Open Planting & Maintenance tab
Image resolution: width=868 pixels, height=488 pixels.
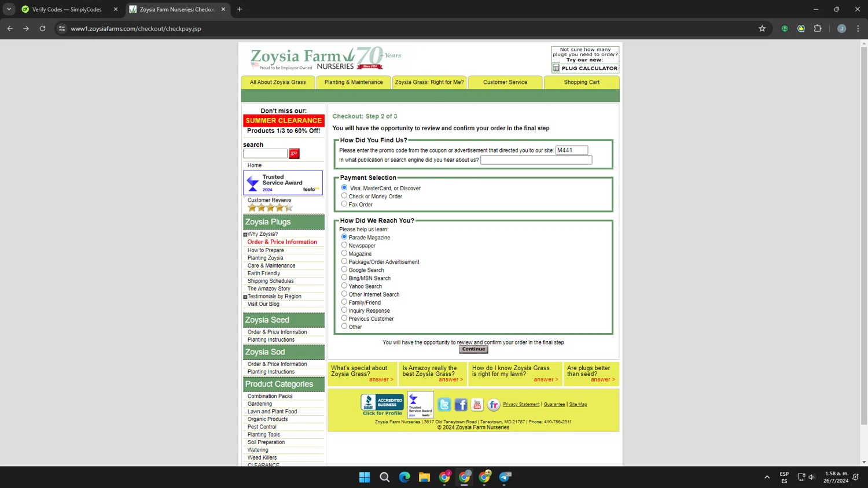coord(354,82)
